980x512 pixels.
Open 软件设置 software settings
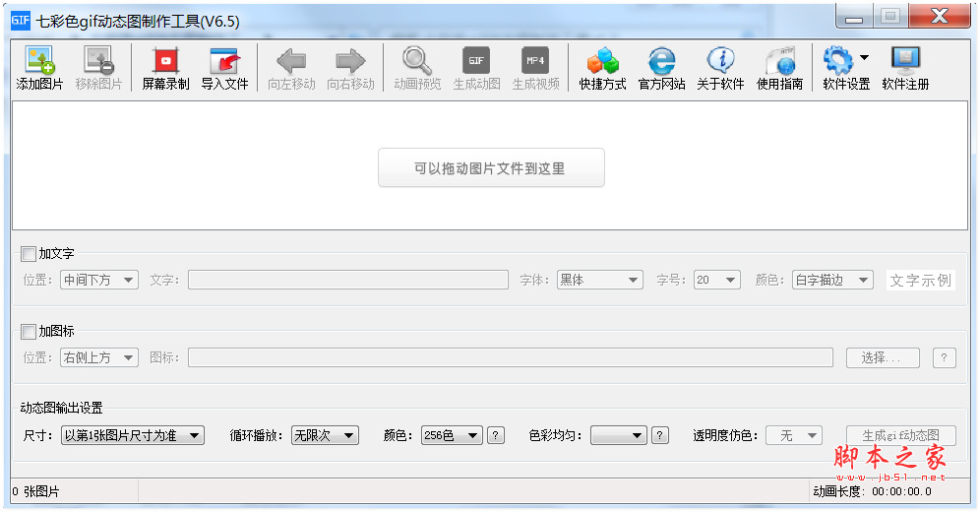coord(846,68)
